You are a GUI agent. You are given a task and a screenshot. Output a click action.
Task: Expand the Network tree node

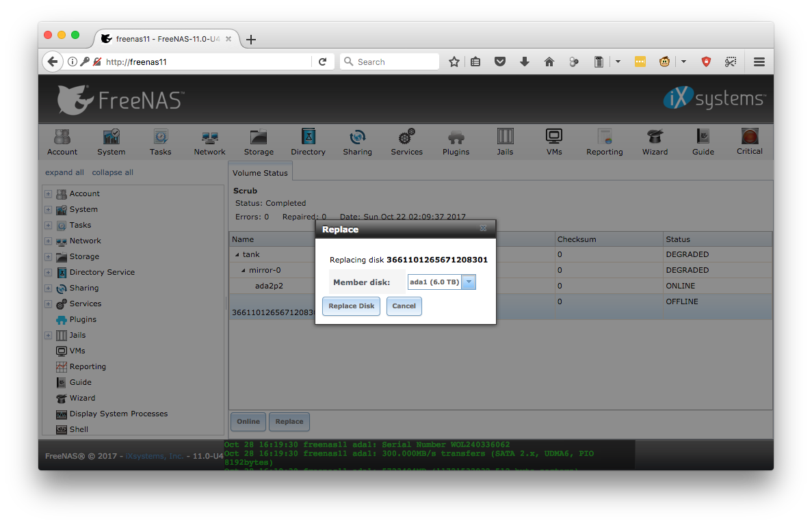point(48,241)
